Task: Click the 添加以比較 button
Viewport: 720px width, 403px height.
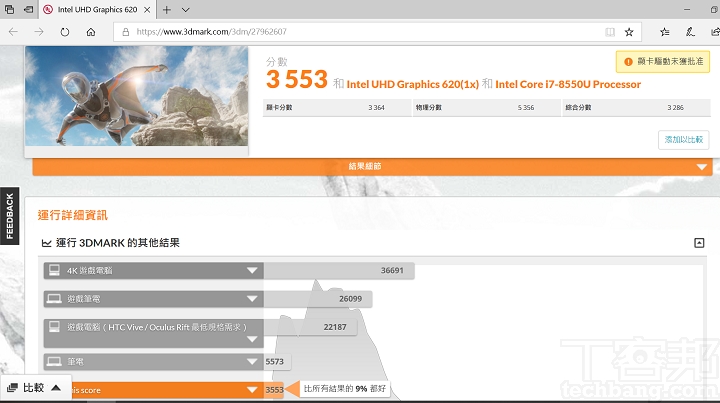Action: [x=684, y=140]
